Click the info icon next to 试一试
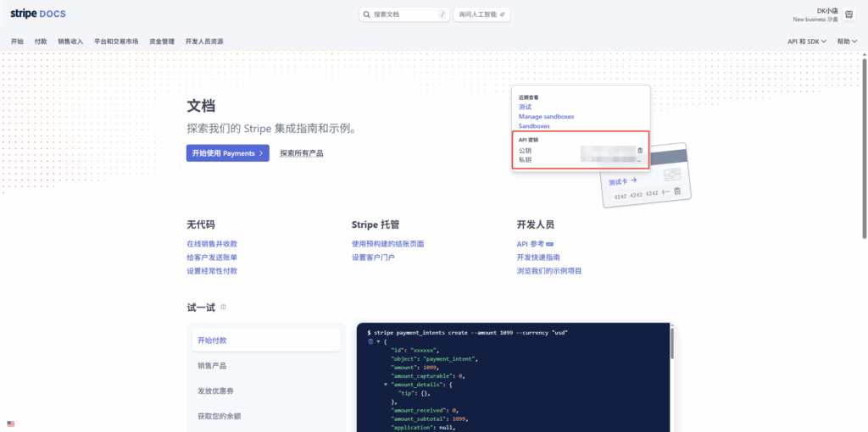This screenshot has height=432, width=868. 223,307
